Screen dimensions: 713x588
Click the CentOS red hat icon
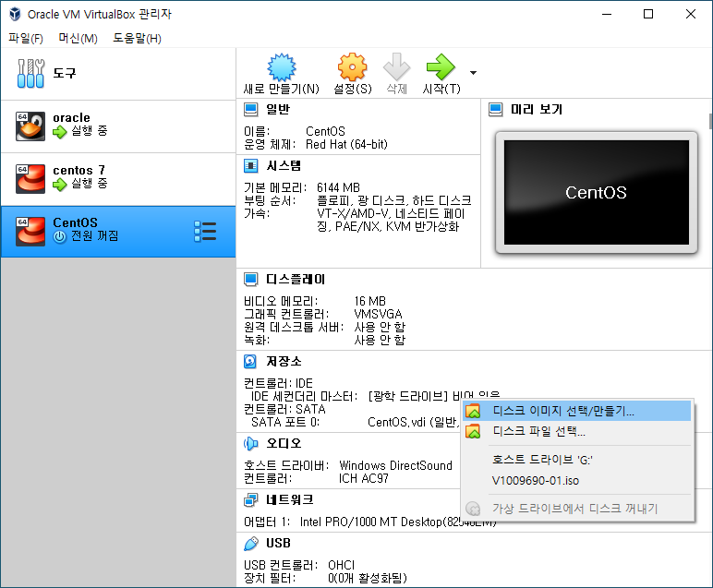point(30,232)
